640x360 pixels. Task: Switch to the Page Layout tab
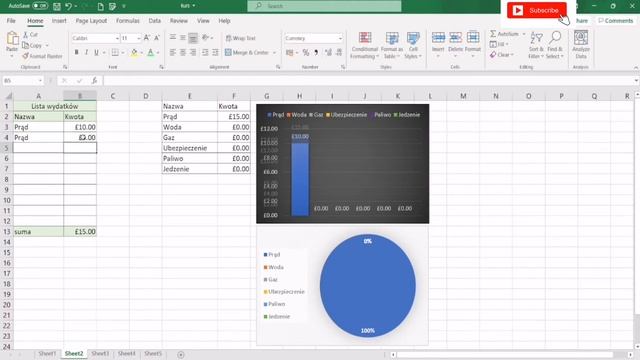[91, 21]
